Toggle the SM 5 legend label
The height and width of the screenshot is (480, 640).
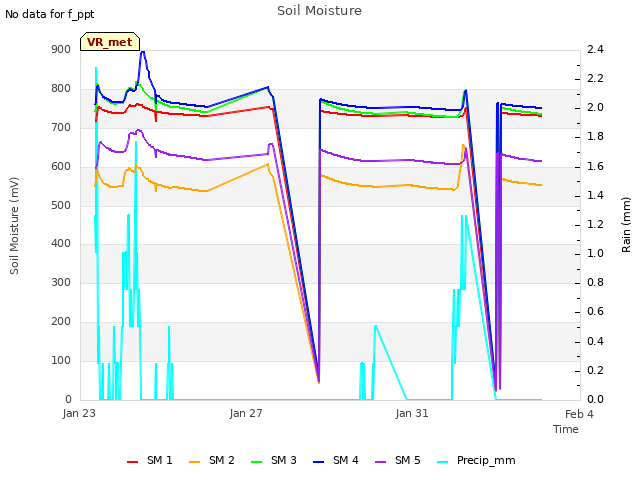(x=408, y=460)
